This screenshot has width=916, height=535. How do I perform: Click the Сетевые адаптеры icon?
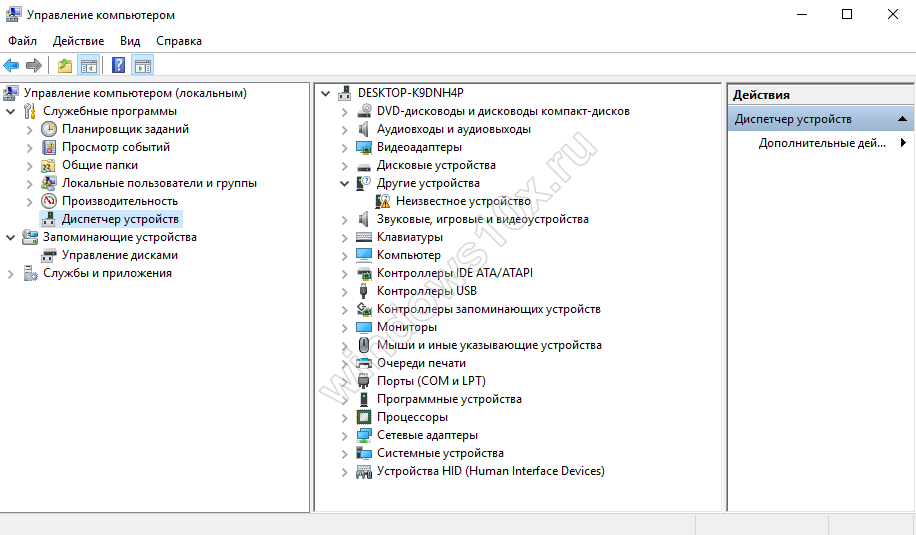click(x=365, y=435)
